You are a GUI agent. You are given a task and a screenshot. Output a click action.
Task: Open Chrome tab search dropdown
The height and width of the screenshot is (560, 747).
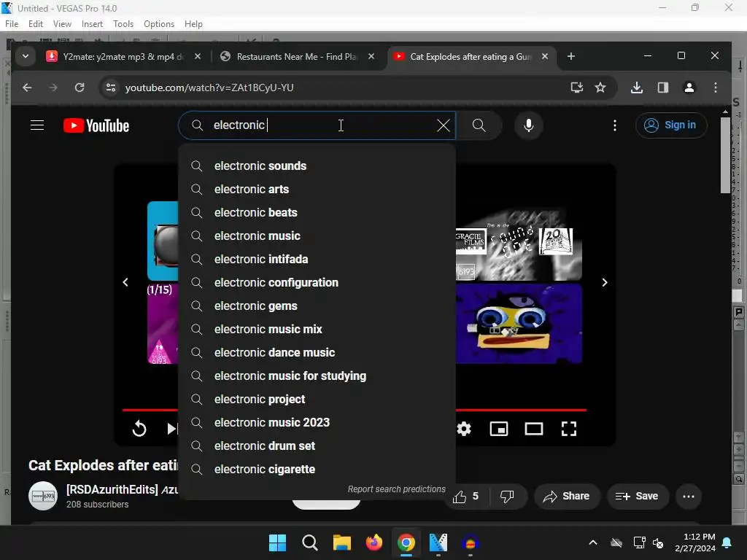(x=26, y=56)
